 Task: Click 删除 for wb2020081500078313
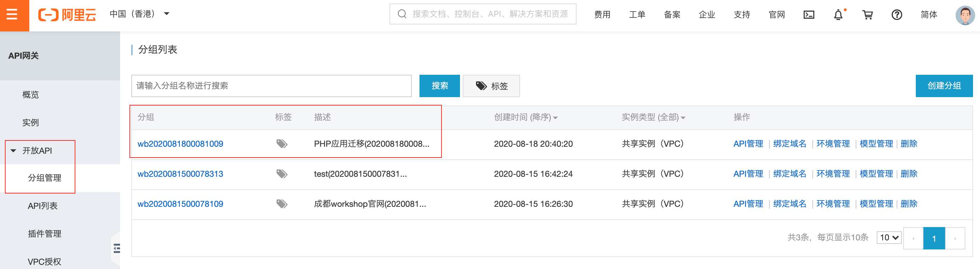pos(909,174)
